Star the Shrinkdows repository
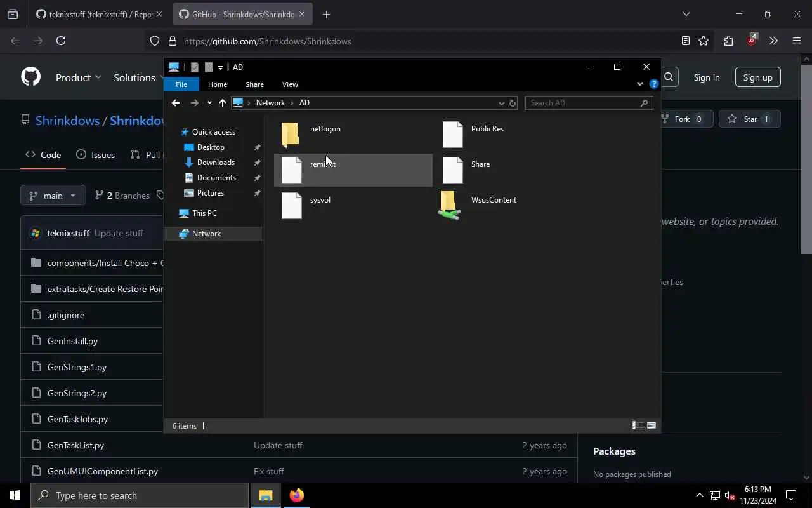 tap(749, 119)
